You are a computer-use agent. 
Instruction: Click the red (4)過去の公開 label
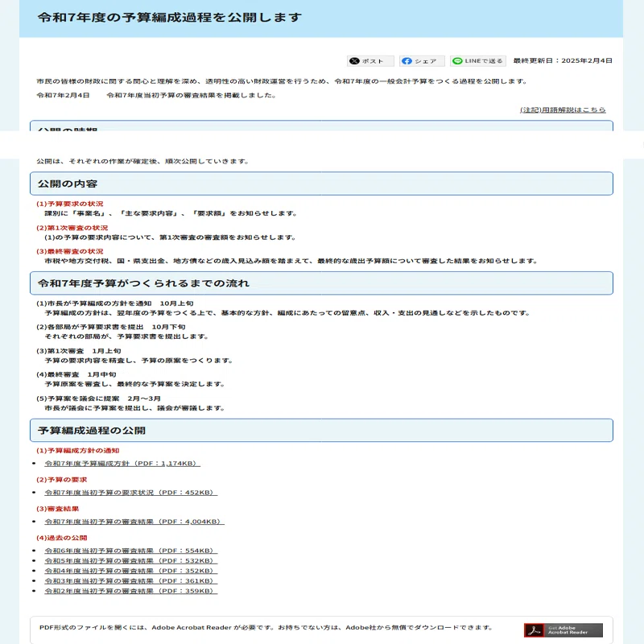pos(62,538)
